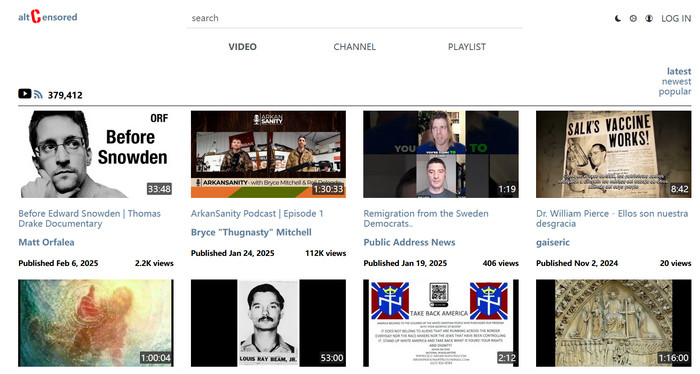Click 'Published Jan 24, 2025' text
The image size is (700, 374).
pos(233,253)
